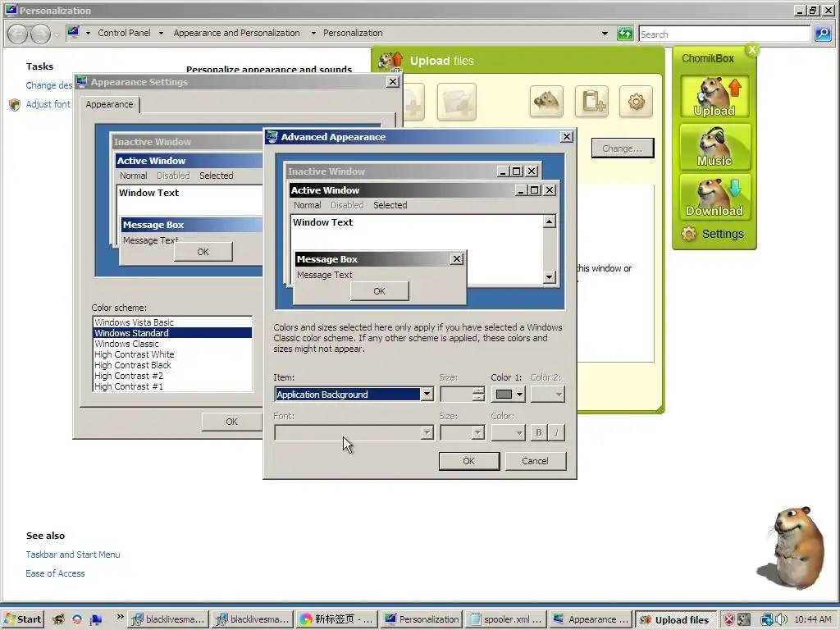
Task: Select High Contrast #2 color scheme
Action: tap(172, 376)
